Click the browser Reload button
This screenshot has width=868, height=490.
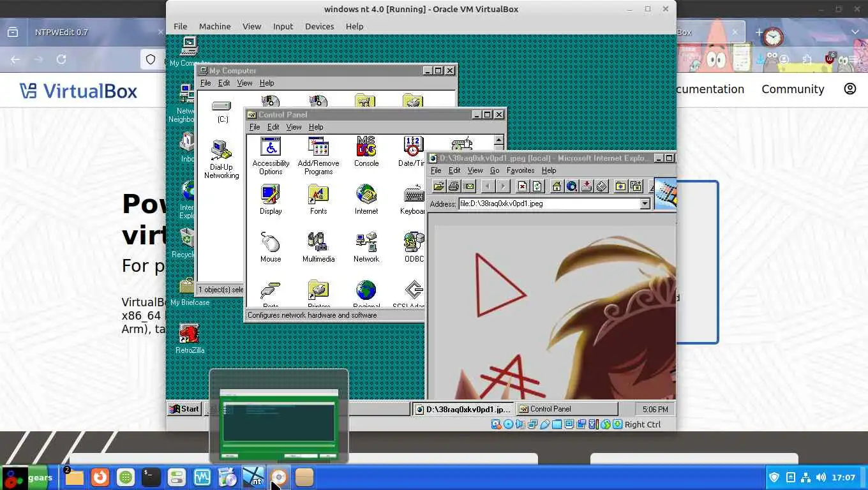pyautogui.click(x=61, y=59)
